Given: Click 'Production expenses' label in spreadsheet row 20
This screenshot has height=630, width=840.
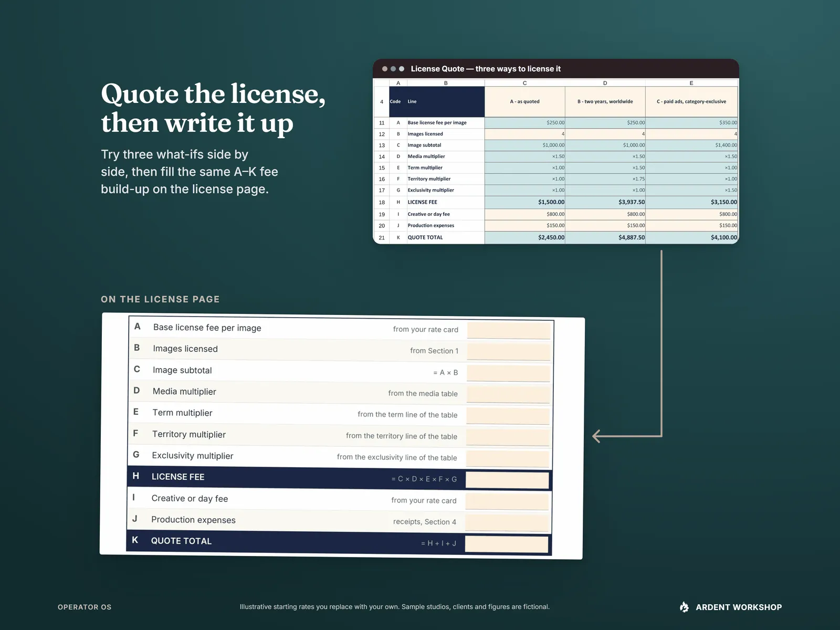Looking at the screenshot, I should [x=430, y=226].
